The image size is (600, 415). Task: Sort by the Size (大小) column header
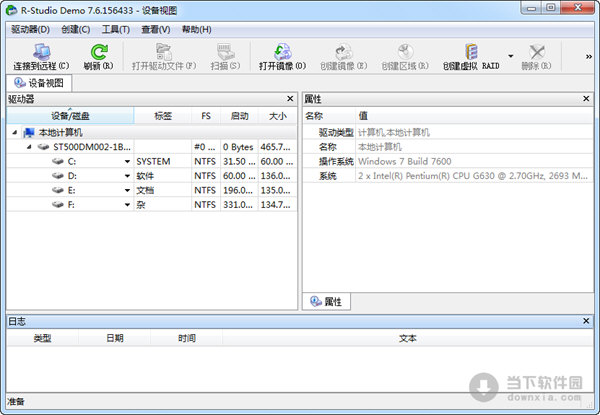point(277,116)
